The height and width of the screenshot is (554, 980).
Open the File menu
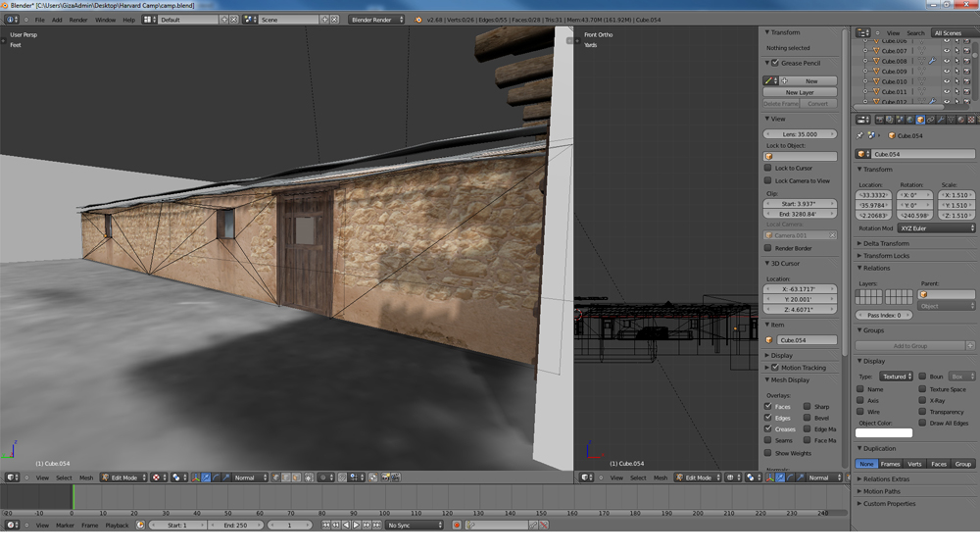click(39, 20)
